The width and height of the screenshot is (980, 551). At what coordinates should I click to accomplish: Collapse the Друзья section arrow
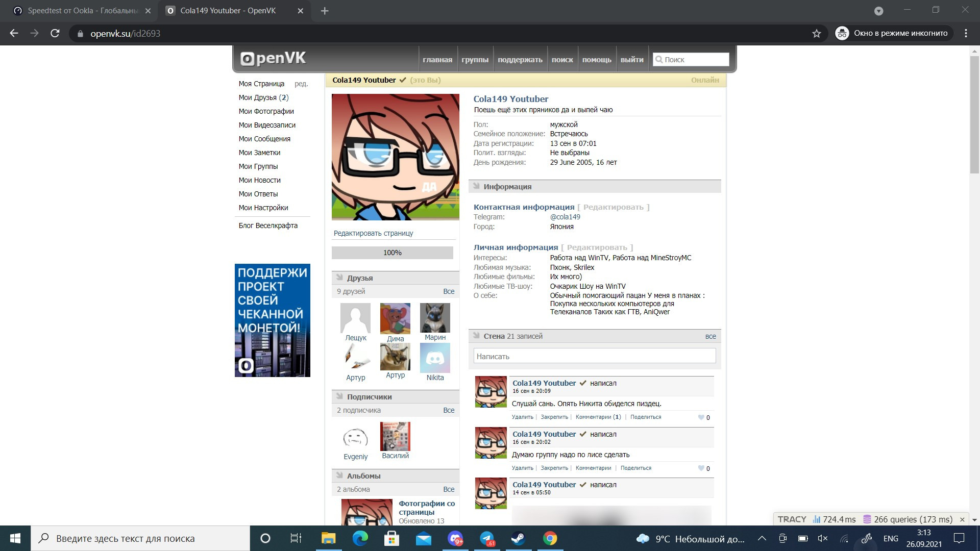click(x=339, y=278)
